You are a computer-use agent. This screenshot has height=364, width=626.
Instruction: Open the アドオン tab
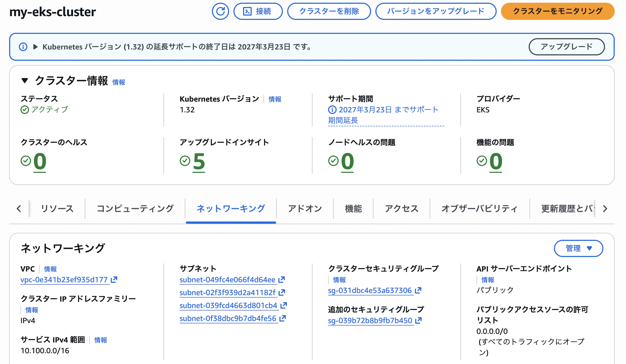pyautogui.click(x=305, y=209)
